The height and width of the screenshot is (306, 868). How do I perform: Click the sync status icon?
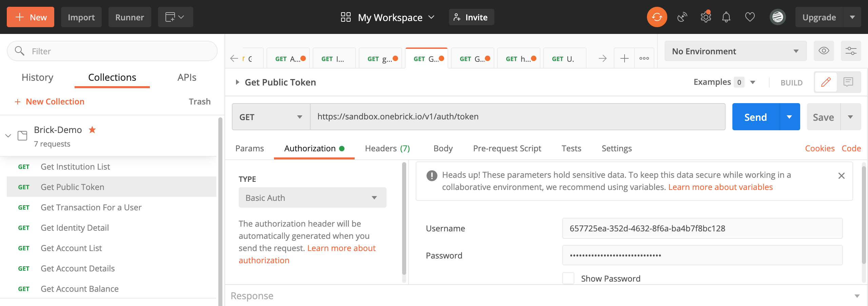(x=657, y=17)
